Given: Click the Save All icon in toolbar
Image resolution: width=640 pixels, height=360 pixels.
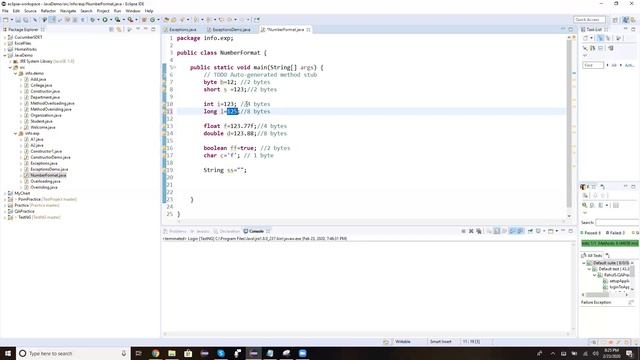Looking at the screenshot, I should (x=26, y=20).
